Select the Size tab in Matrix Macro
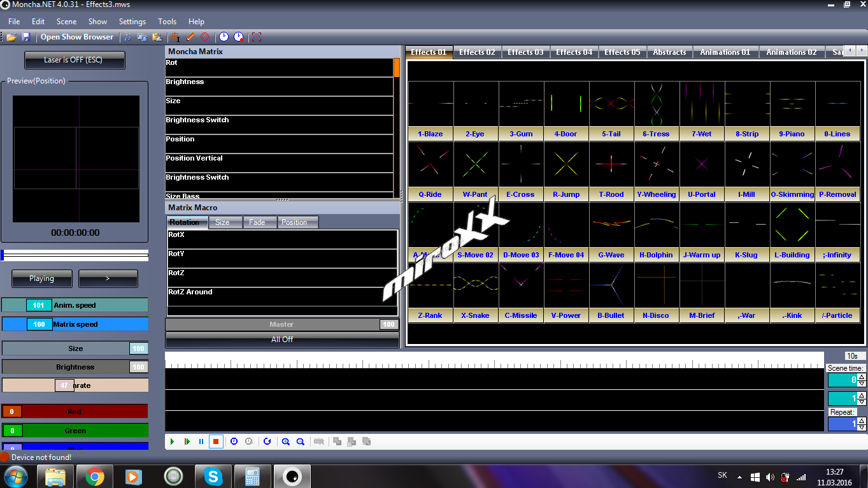 click(x=225, y=222)
